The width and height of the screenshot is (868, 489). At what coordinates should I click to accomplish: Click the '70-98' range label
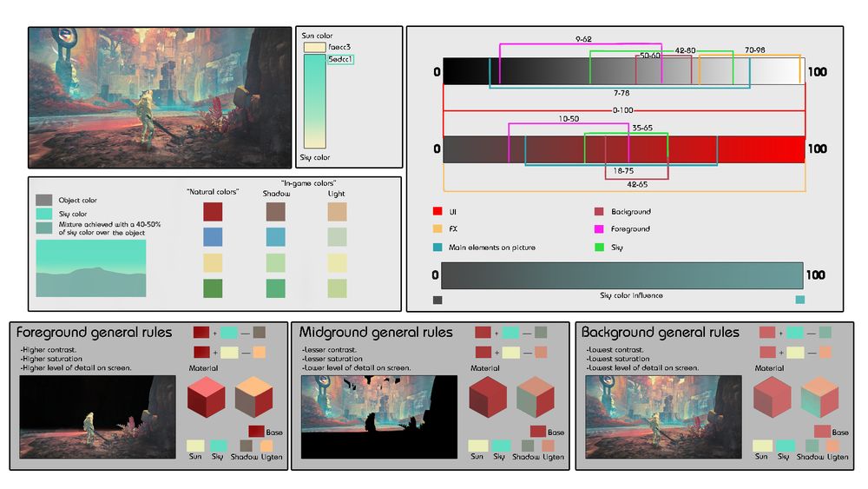click(x=754, y=50)
